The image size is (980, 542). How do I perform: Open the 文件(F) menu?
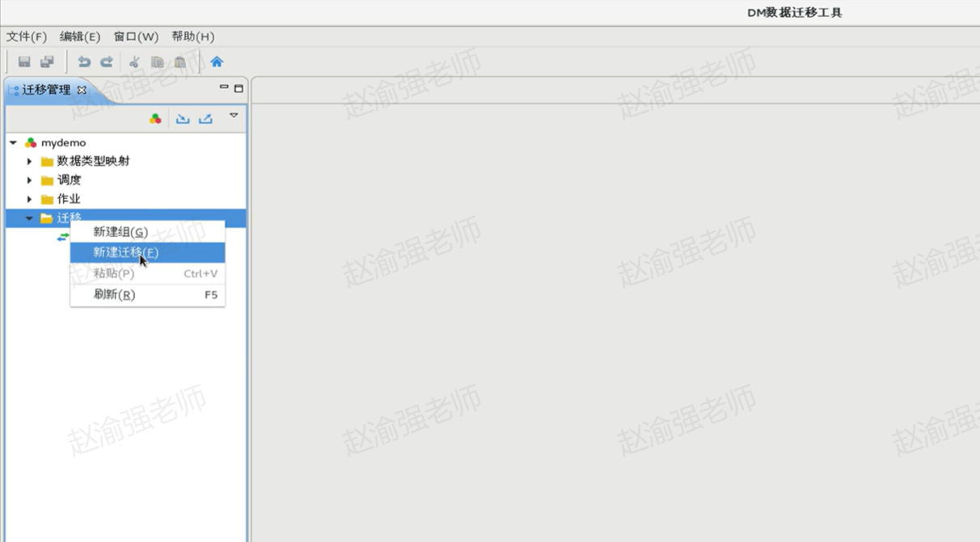(27, 36)
